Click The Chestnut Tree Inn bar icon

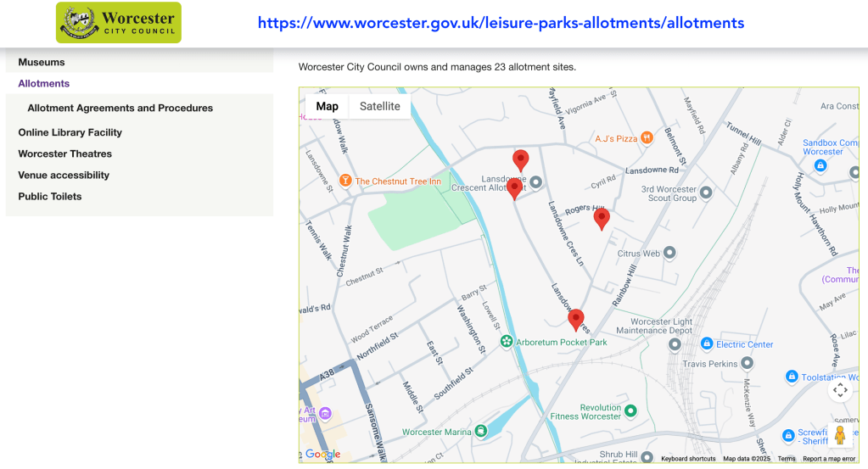tap(345, 181)
